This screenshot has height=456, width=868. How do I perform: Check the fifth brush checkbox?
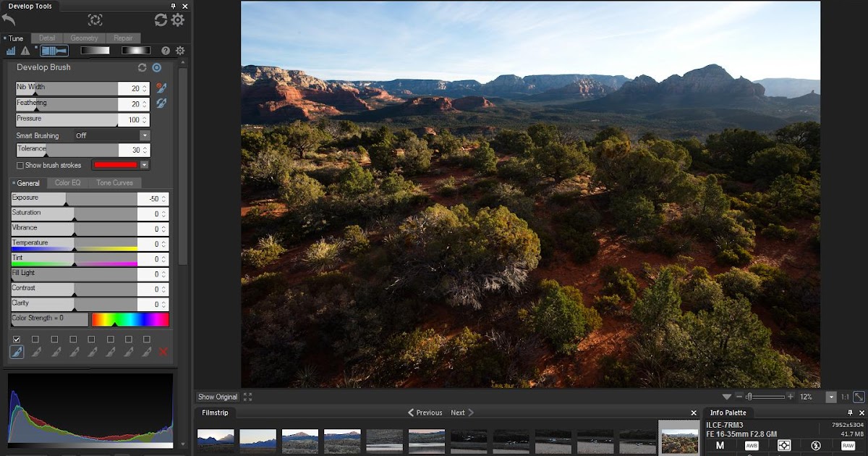click(91, 339)
